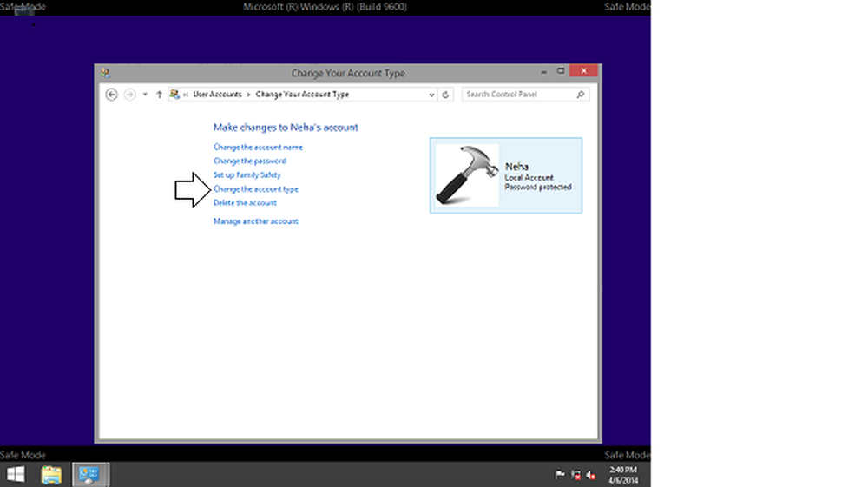Viewport: 868px width, 487px height.
Task: Click inside the Search Control Panel field
Action: point(518,95)
